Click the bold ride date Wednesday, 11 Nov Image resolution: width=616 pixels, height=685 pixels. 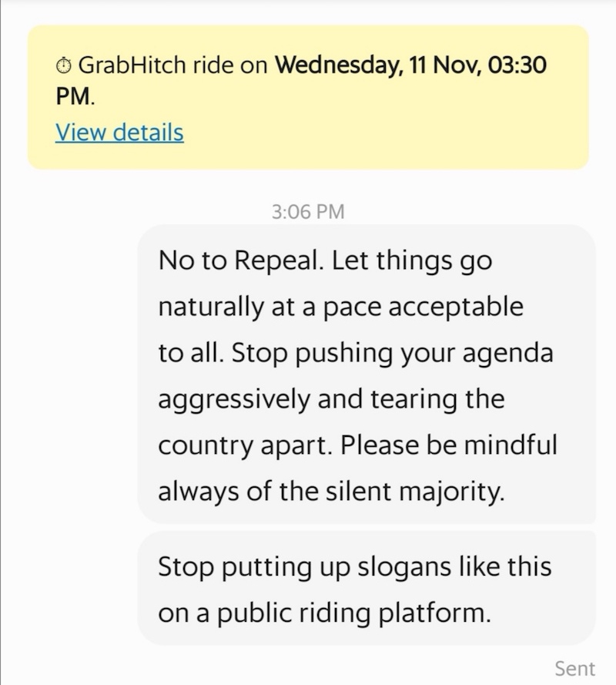[x=351, y=65]
